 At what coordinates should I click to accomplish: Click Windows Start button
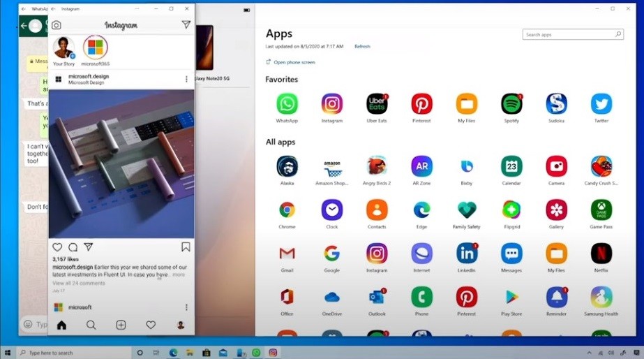pos(8,353)
